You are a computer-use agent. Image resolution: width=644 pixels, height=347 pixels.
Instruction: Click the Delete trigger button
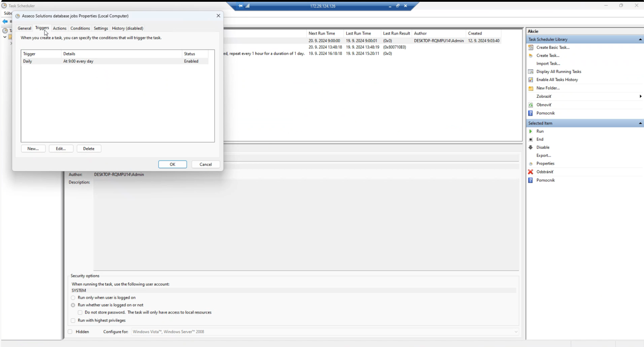(89, 149)
